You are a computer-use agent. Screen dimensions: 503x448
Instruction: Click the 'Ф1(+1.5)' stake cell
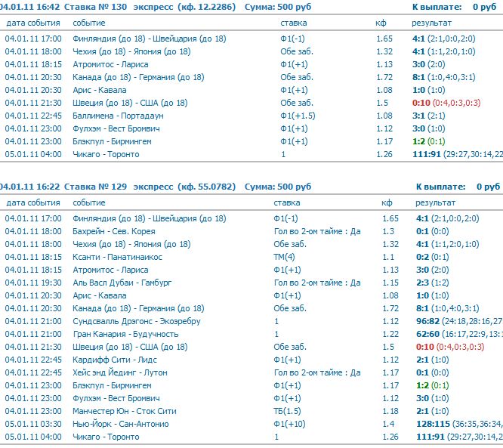point(298,116)
